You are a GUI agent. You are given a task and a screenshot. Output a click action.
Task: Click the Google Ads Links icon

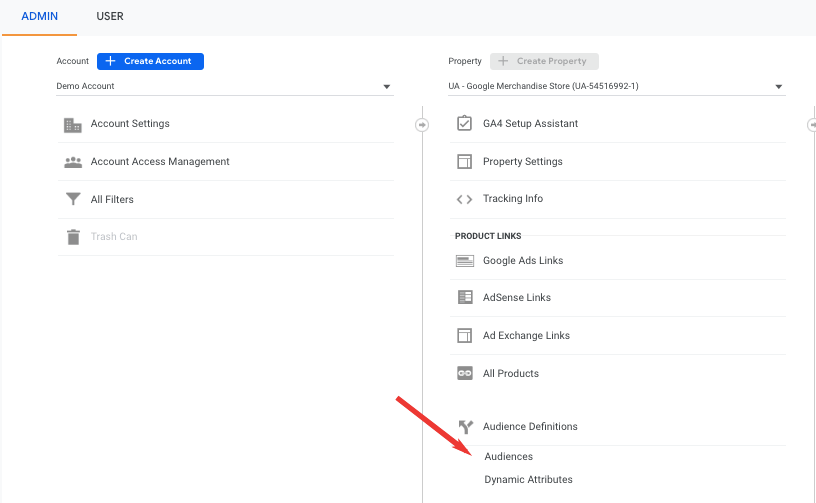465,261
